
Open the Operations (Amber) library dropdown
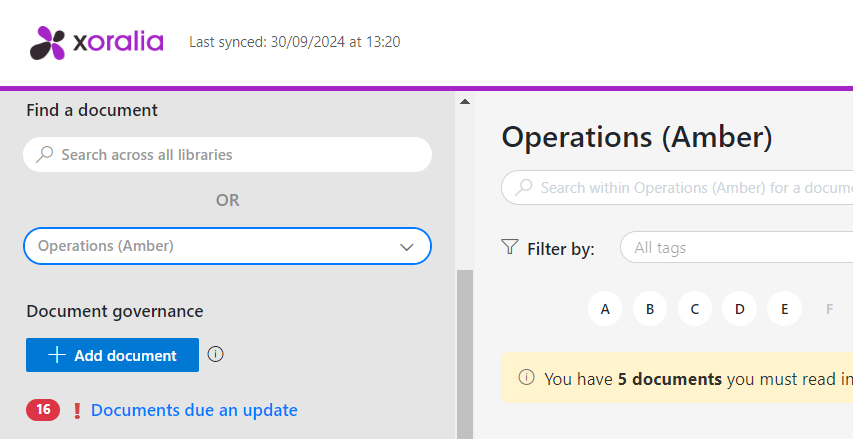(x=227, y=246)
